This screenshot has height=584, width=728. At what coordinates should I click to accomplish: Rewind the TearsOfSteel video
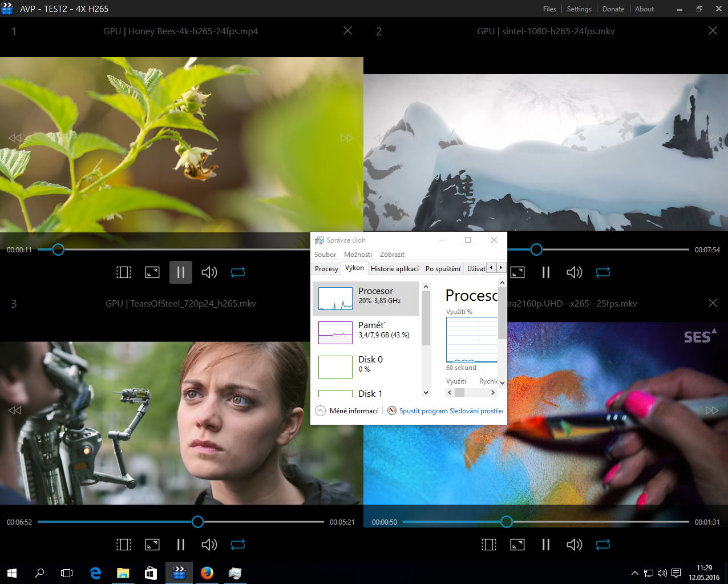click(15, 410)
